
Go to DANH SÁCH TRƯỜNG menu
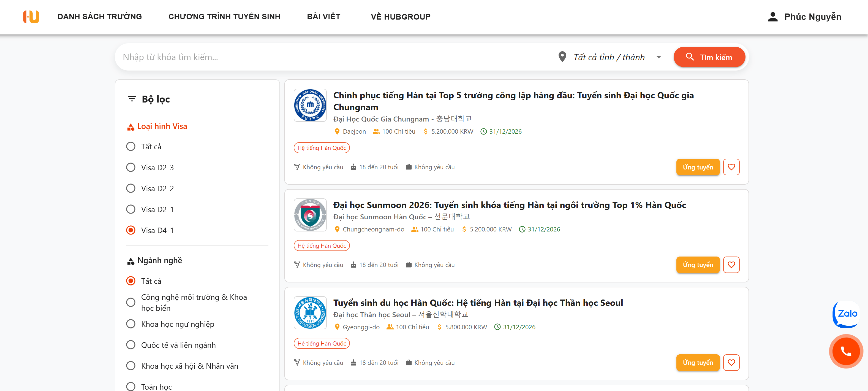click(99, 17)
